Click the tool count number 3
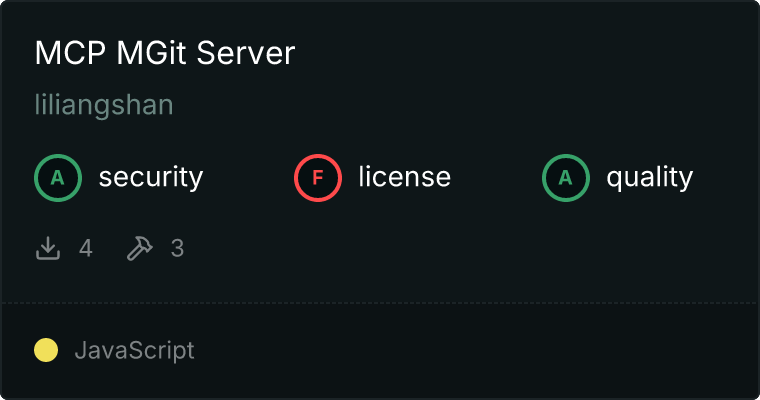Viewport: 760px width, 400px height. 177,248
